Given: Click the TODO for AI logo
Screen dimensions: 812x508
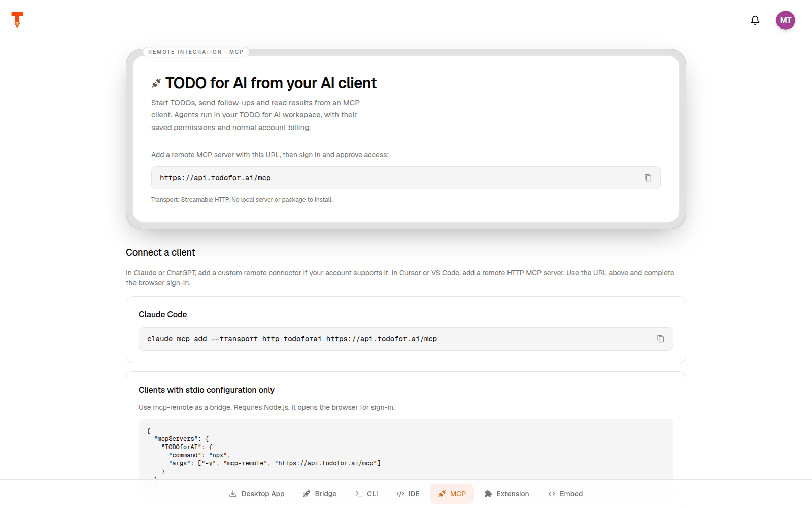Looking at the screenshot, I should click(17, 20).
